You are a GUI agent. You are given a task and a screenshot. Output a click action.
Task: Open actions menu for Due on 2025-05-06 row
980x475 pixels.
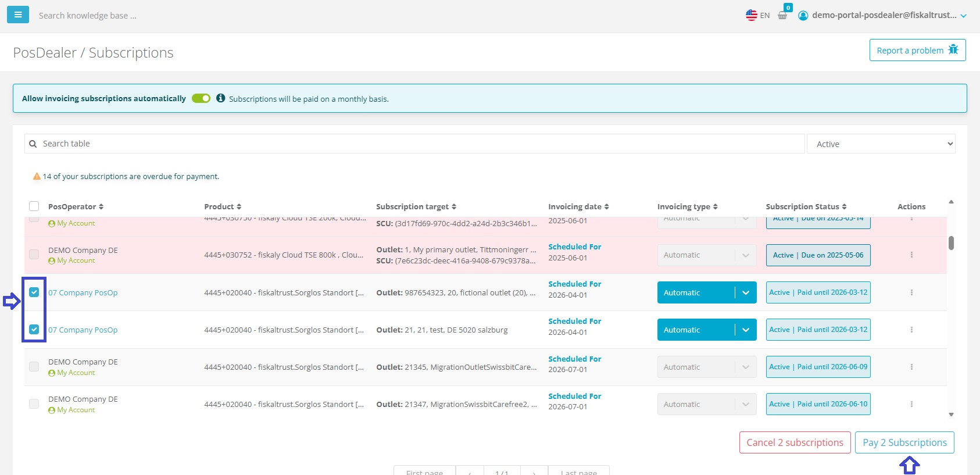pos(911,255)
